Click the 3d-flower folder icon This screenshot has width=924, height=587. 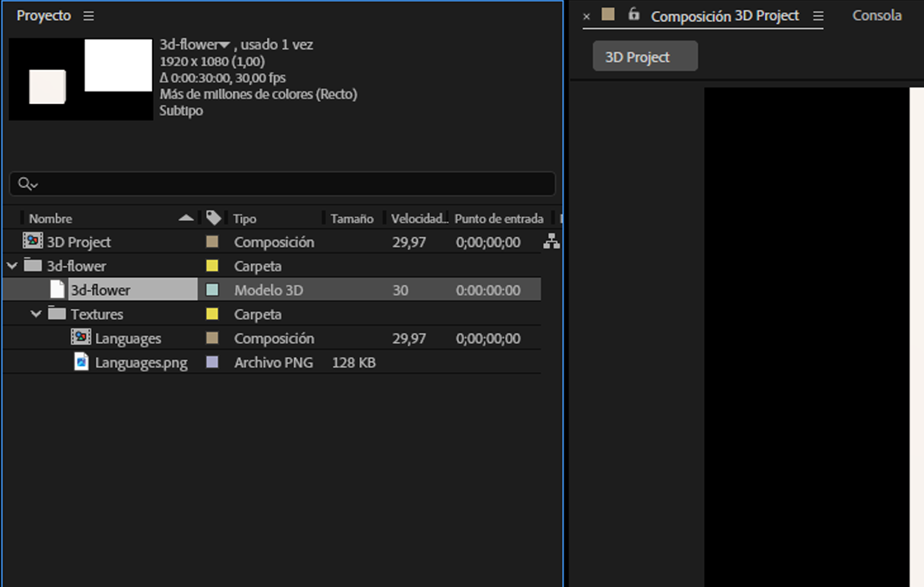click(x=33, y=265)
